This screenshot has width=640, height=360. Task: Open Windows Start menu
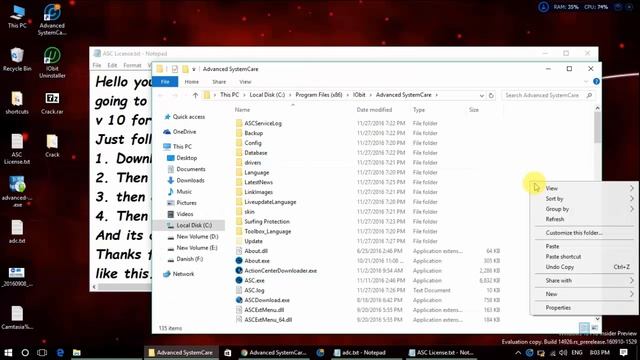pos(8,352)
